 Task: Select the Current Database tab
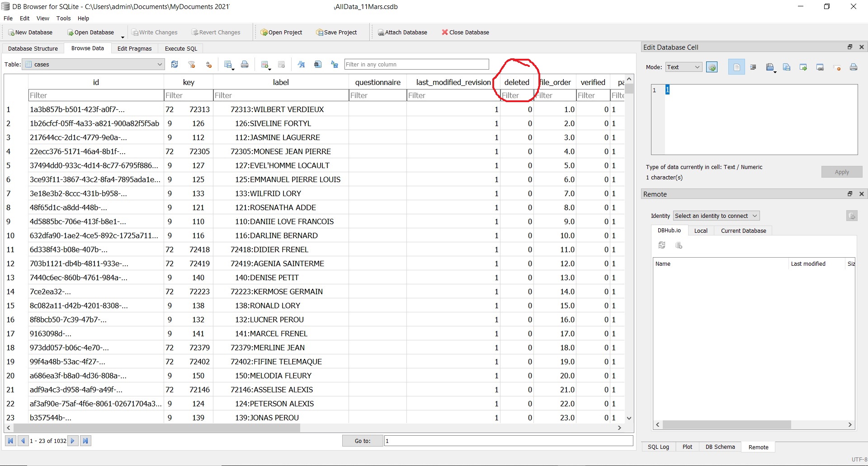pos(743,231)
